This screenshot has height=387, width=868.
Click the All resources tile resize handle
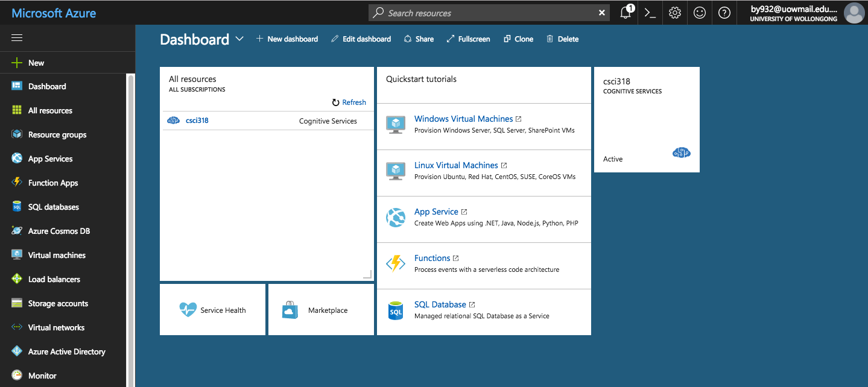(x=367, y=274)
